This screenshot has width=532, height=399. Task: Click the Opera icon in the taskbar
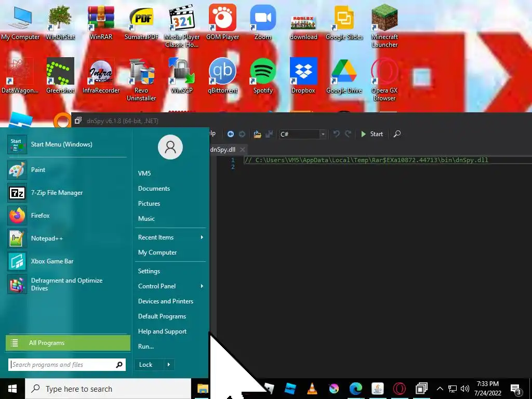[400, 389]
